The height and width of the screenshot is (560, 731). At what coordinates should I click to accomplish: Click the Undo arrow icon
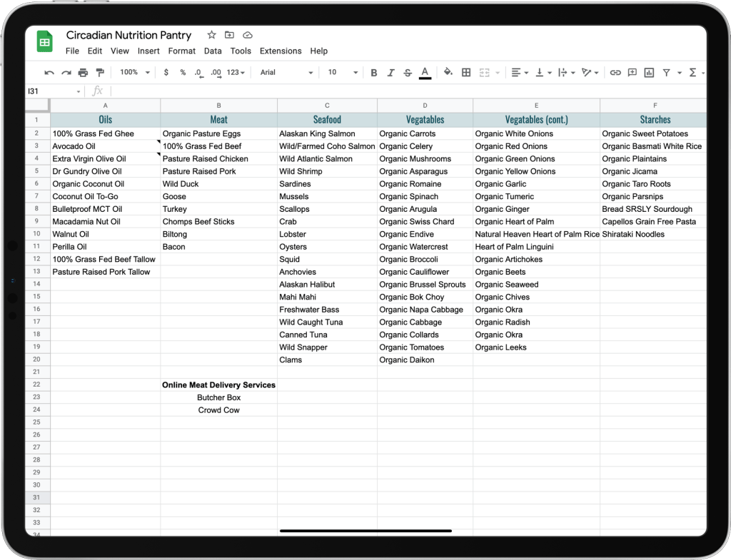[49, 73]
